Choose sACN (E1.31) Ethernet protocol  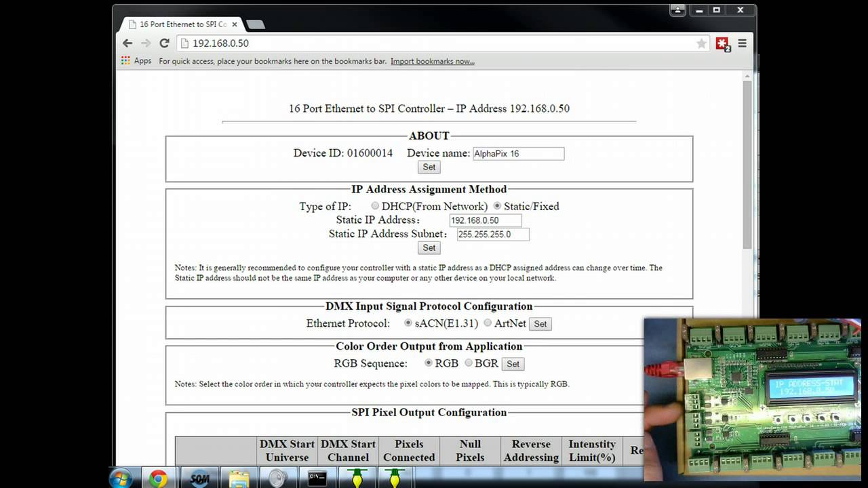[408, 323]
